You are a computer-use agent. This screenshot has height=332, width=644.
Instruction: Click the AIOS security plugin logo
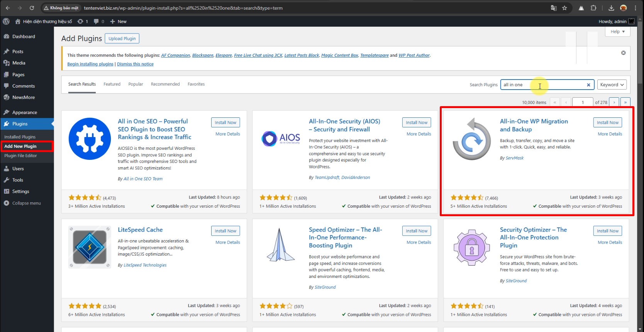(281, 138)
